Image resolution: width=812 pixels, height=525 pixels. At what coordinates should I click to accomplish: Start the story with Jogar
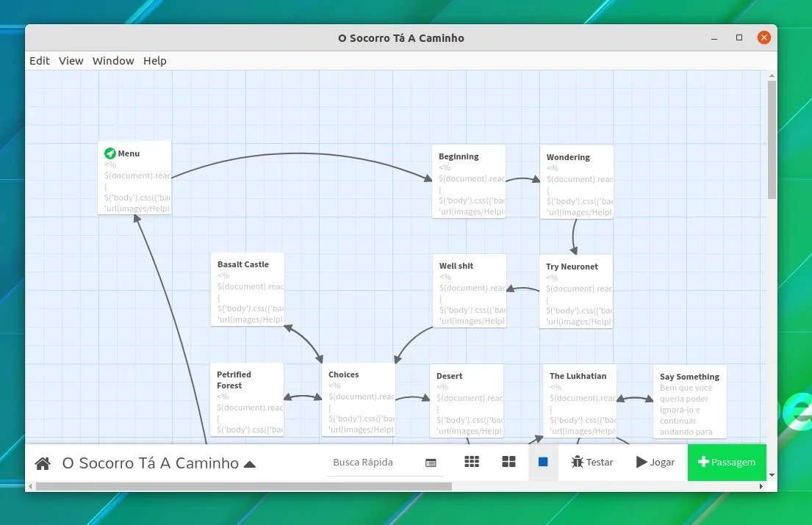(655, 462)
